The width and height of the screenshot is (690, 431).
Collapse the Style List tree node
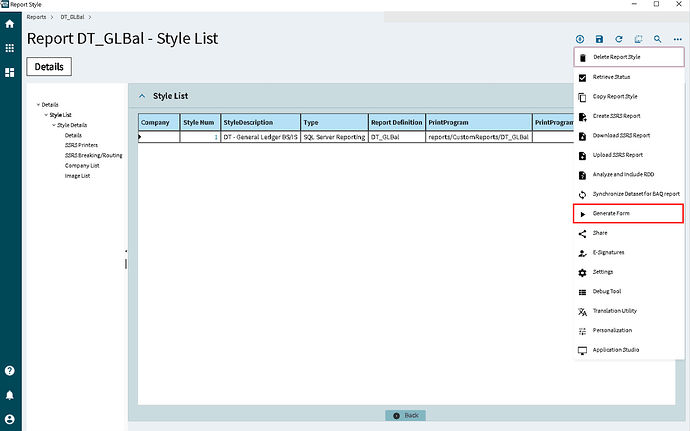pos(46,115)
